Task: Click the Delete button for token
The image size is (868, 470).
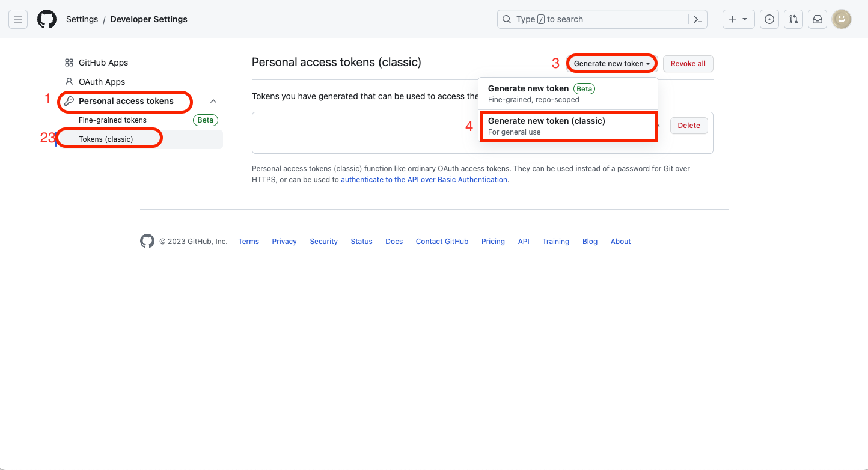Action: 689,126
